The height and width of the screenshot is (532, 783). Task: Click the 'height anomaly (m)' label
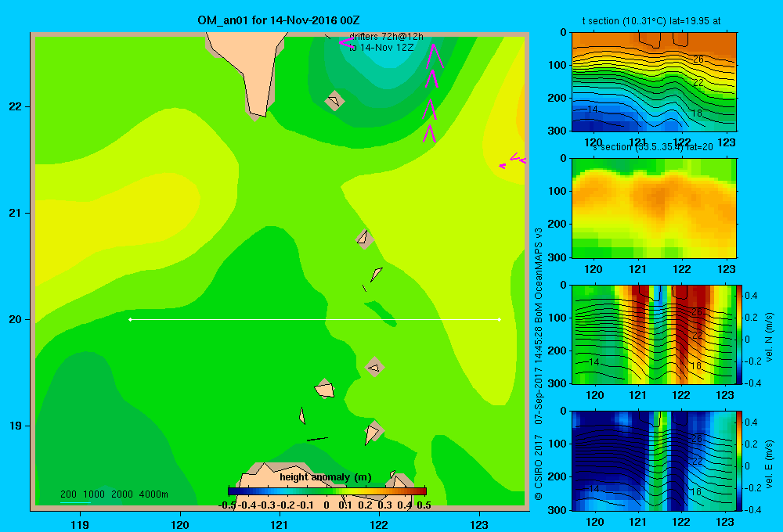pos(326,477)
